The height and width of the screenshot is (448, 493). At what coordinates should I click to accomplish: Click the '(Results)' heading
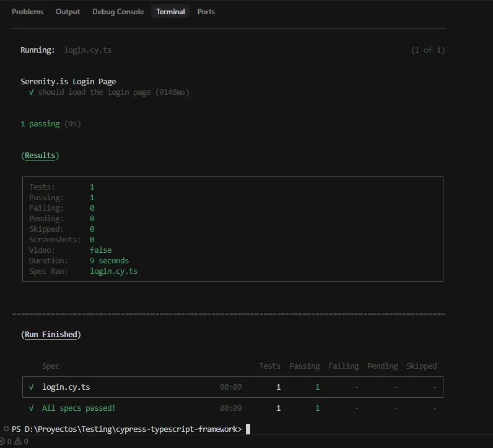[40, 156]
